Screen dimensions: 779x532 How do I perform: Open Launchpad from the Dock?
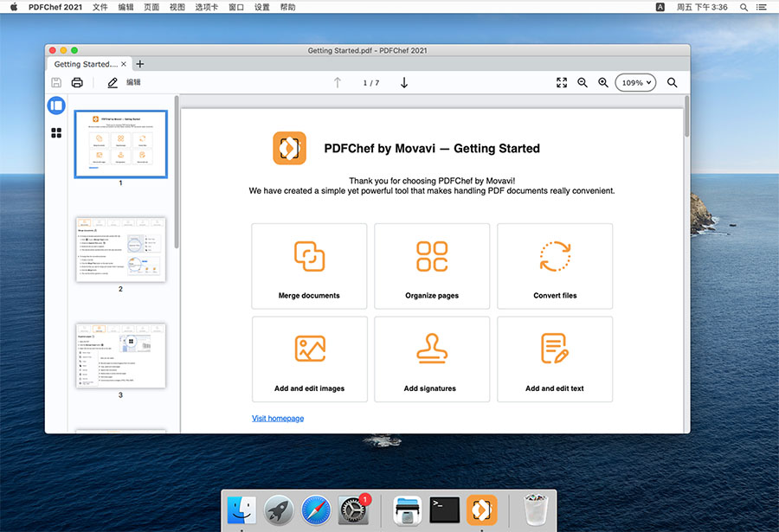pos(279,510)
